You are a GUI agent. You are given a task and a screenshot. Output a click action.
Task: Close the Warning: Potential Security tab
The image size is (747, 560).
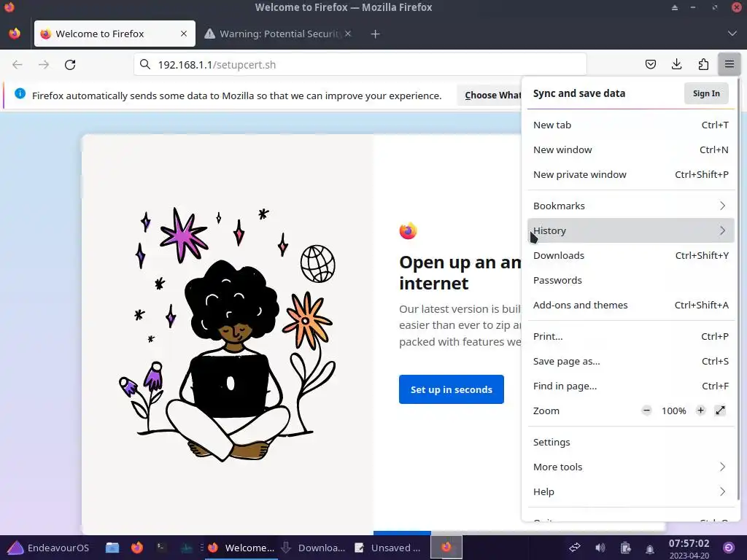pyautogui.click(x=348, y=34)
